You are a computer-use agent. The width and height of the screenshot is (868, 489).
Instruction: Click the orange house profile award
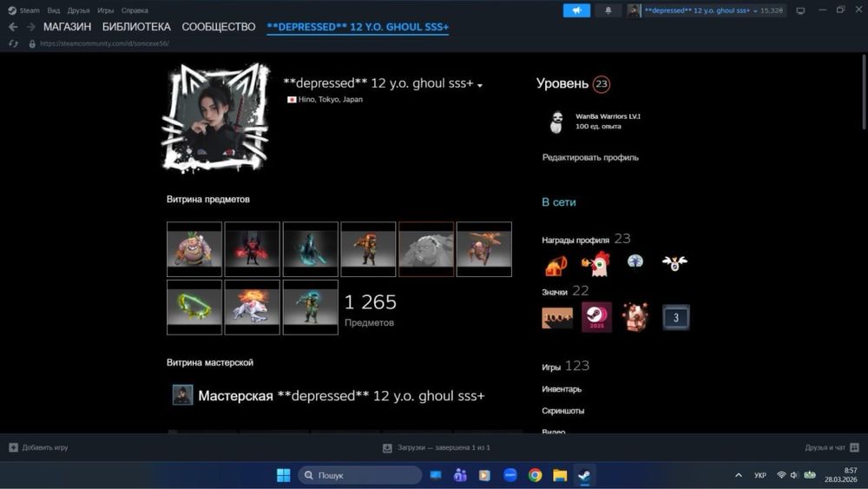coord(556,265)
